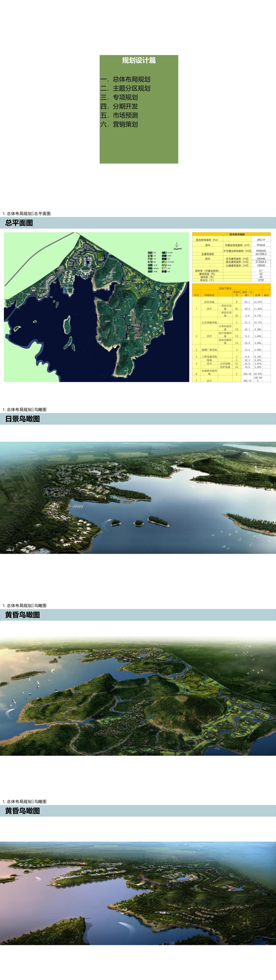Select percentage 8.65% in balance table

point(258,360)
